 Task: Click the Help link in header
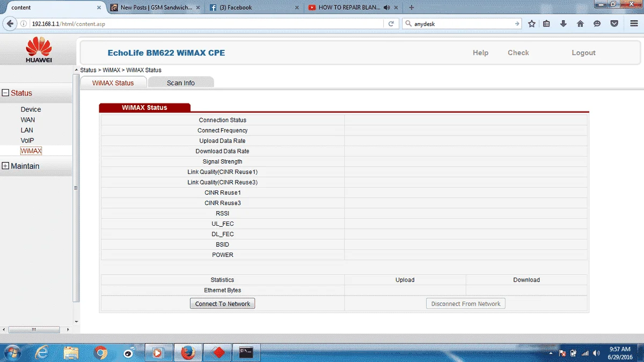click(x=480, y=53)
